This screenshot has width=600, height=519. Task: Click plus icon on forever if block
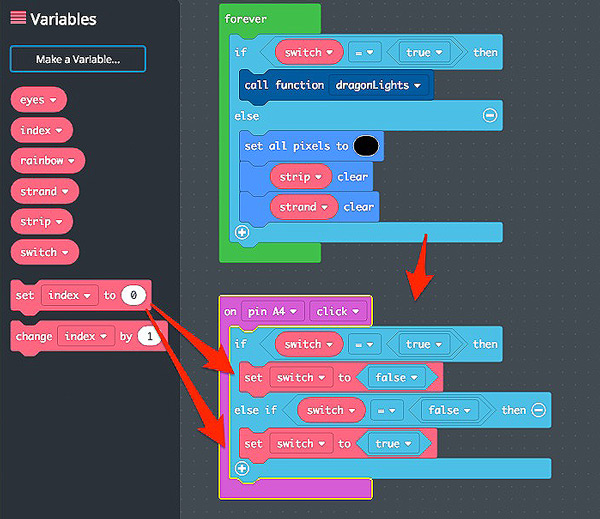tap(241, 233)
